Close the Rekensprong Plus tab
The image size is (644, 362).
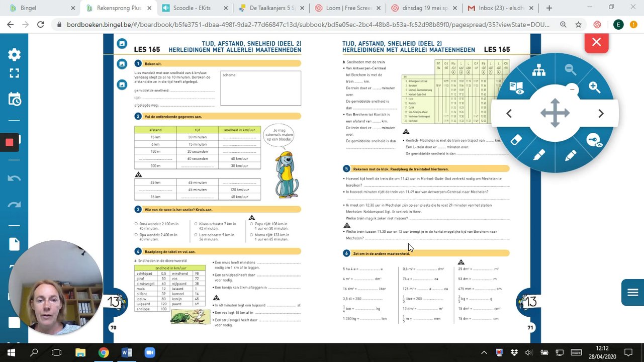(149, 8)
